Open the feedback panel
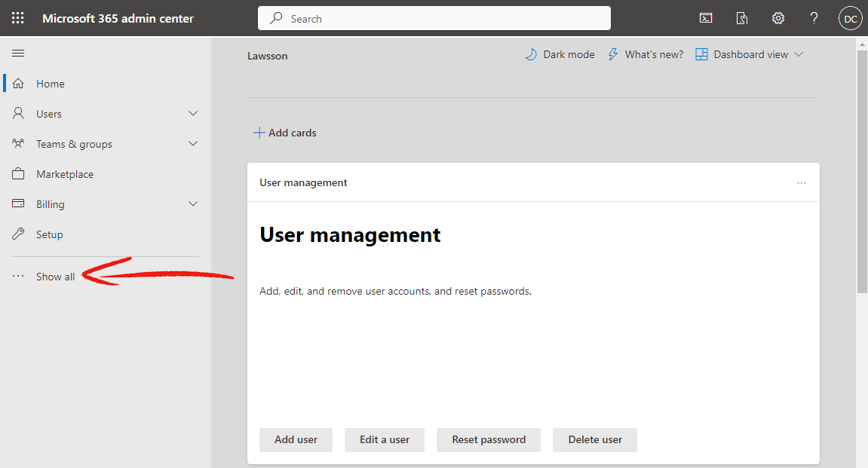This screenshot has width=868, height=468. click(x=742, y=17)
